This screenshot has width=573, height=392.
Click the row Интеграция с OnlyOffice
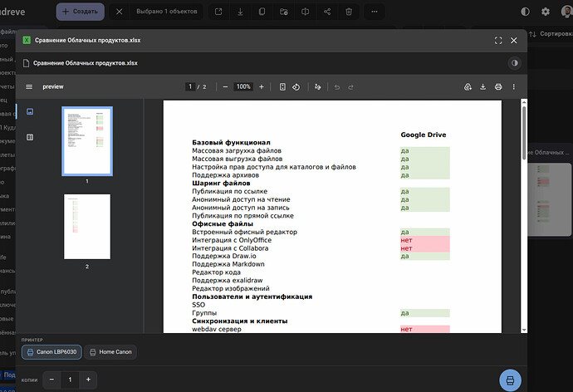pos(232,240)
